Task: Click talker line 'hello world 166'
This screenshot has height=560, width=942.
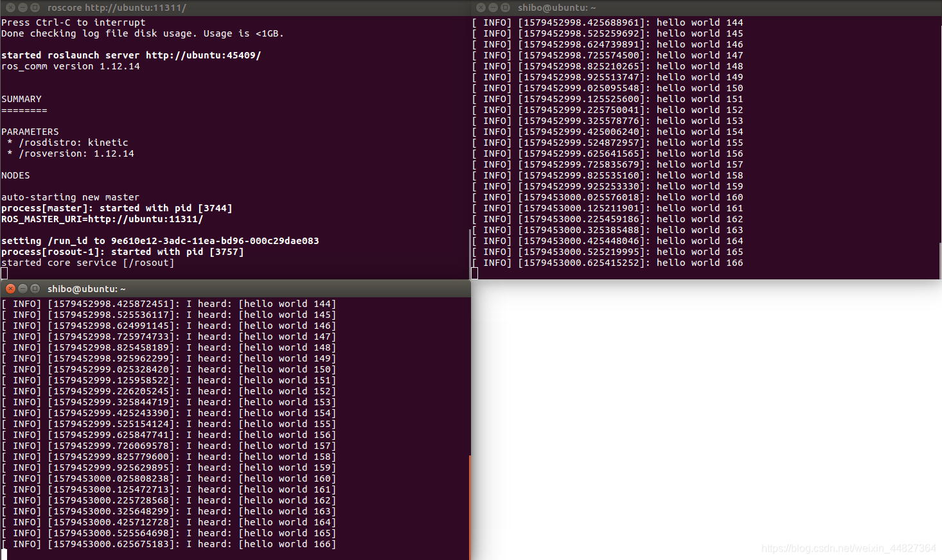Action: tap(607, 263)
